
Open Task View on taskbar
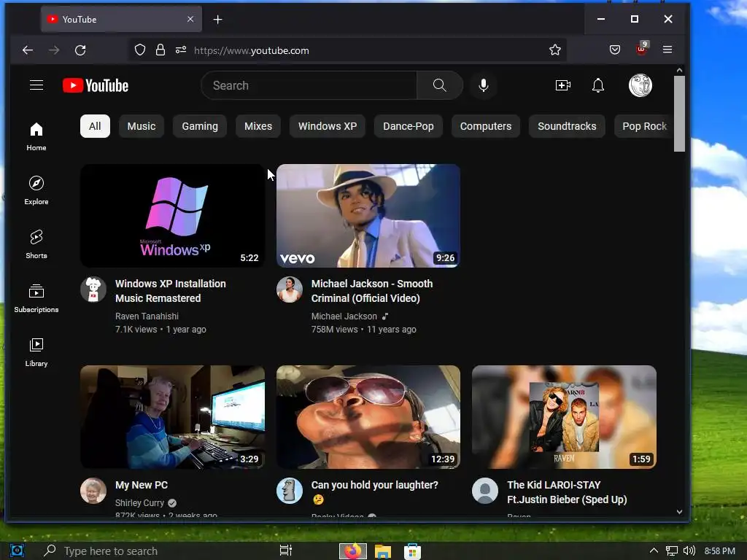point(285,551)
